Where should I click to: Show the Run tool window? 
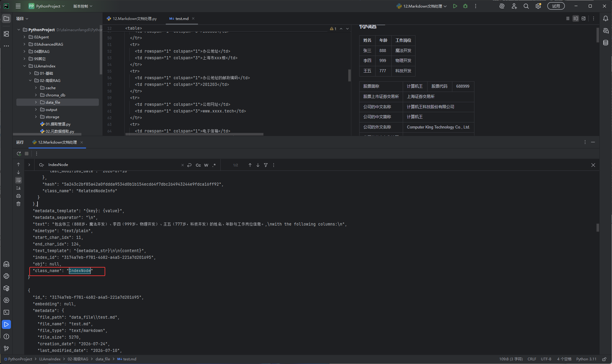pyautogui.click(x=6, y=324)
